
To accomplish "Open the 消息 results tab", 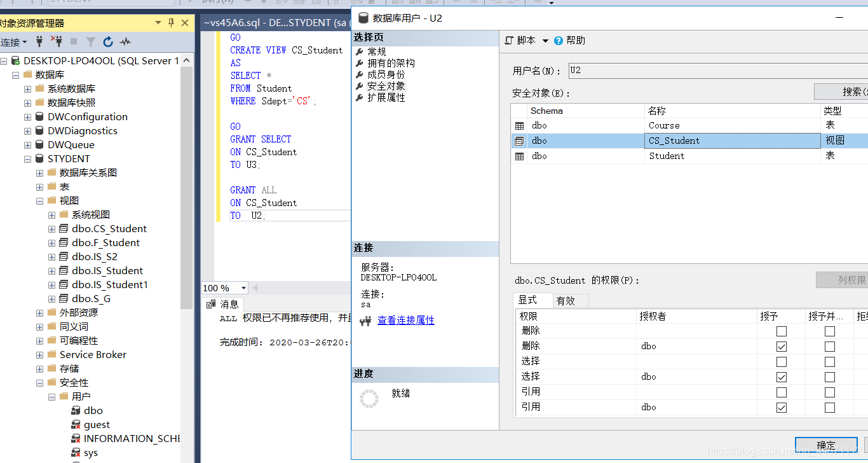I will [223, 304].
